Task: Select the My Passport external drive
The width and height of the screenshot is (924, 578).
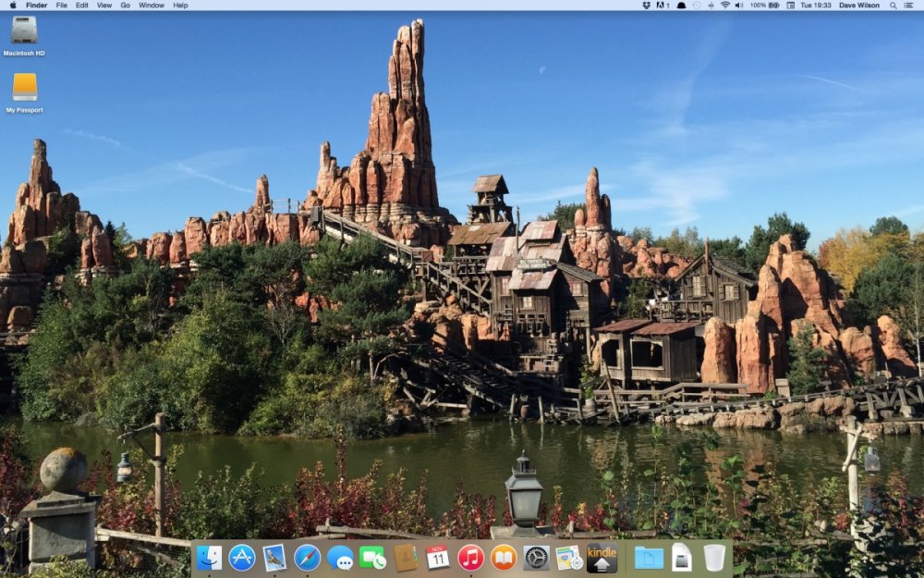Action: (25, 88)
